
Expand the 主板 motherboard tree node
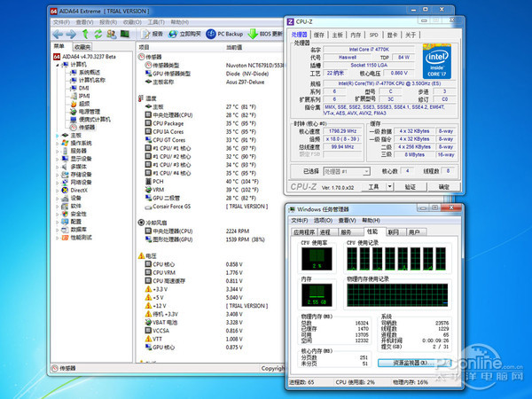click(x=57, y=136)
